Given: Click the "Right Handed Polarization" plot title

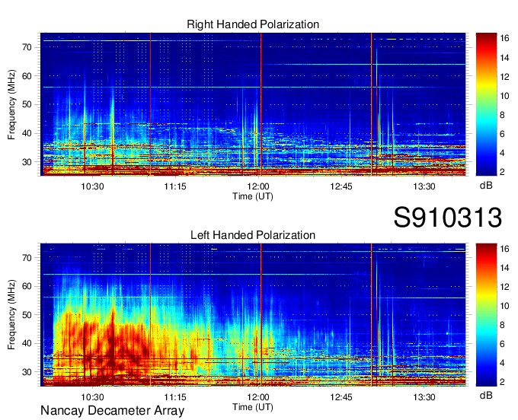Looking at the screenshot, I should [x=253, y=24].
